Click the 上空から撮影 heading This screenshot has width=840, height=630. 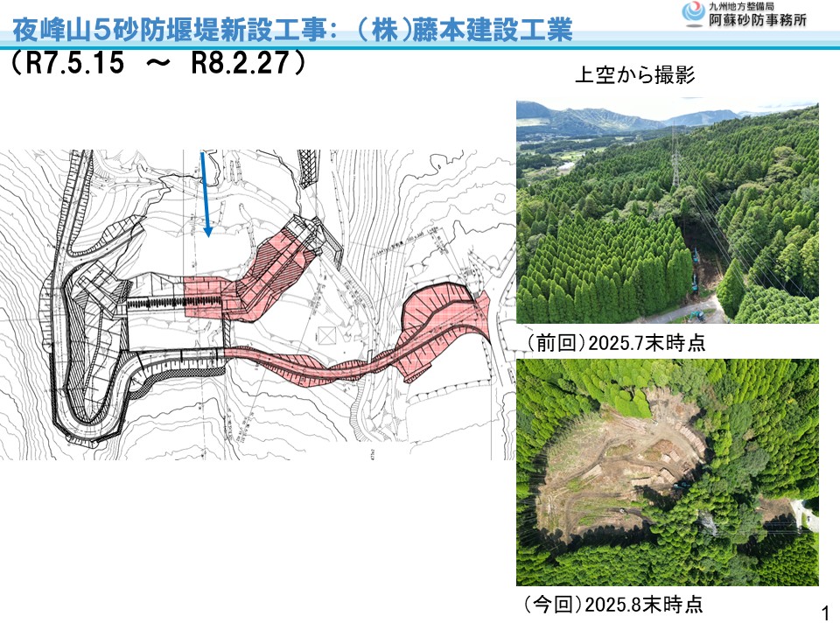tap(634, 75)
